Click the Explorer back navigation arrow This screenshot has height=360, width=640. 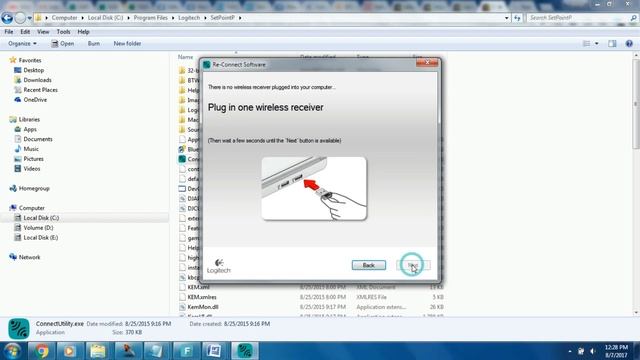coord(7,18)
